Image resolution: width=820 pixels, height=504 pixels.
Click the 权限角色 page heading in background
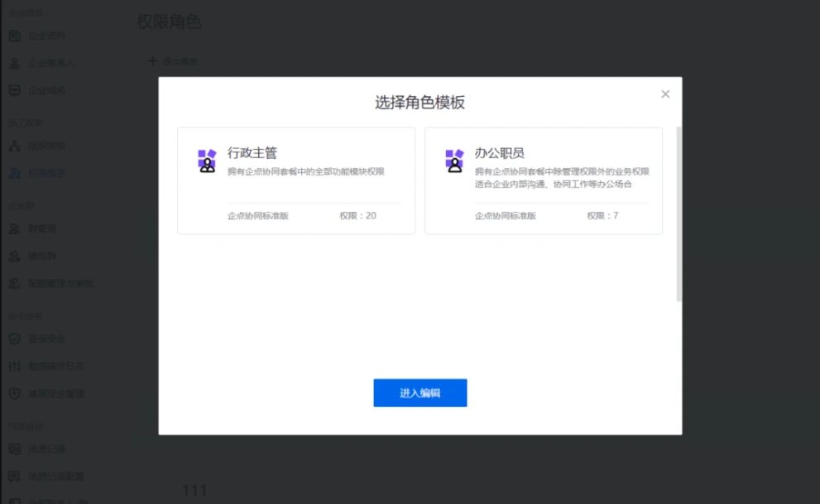point(169,22)
